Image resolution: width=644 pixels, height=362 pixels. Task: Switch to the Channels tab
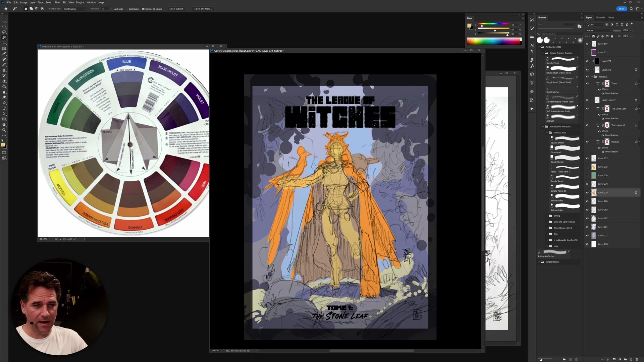pyautogui.click(x=600, y=17)
